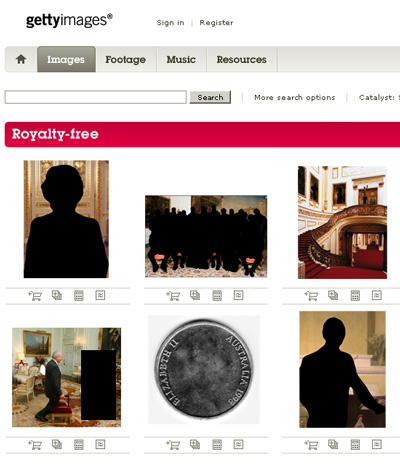Open price calculator under staircase image

point(355,295)
